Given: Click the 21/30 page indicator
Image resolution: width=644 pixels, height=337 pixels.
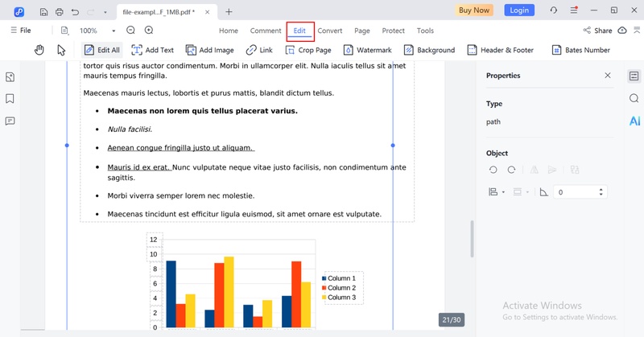Looking at the screenshot, I should [x=452, y=320].
